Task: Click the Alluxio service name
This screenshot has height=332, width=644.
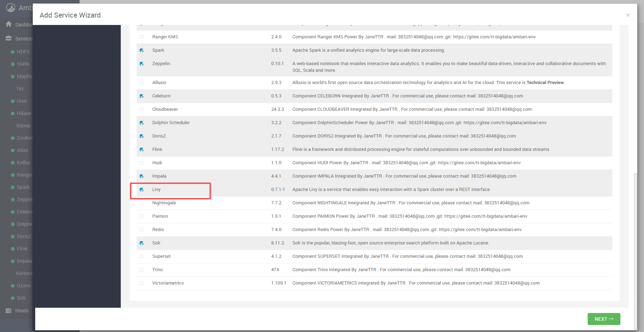Action: 159,83
